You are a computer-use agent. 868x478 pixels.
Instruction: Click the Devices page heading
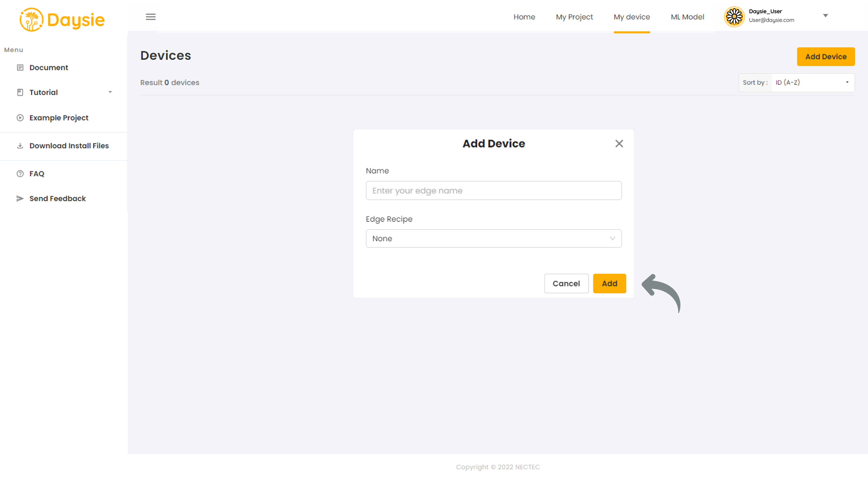click(166, 55)
